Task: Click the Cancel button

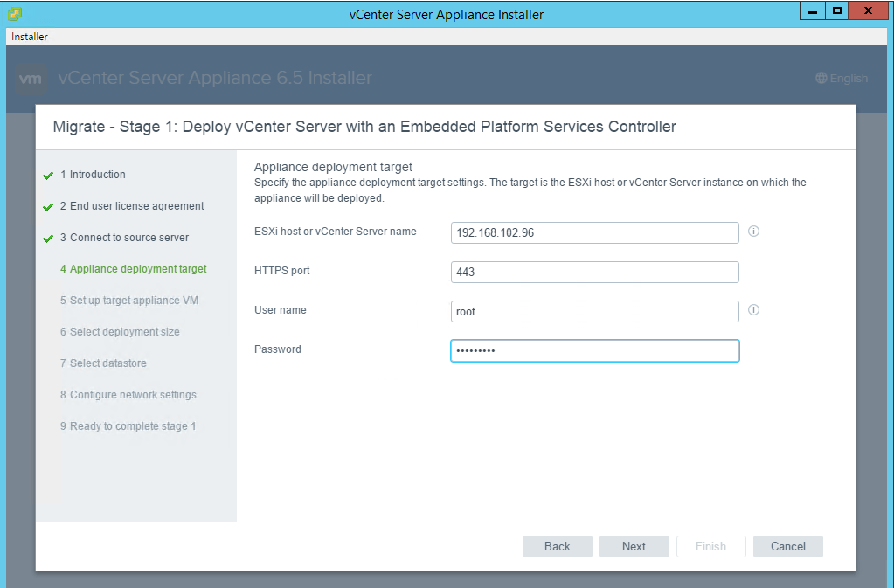Action: [788, 546]
